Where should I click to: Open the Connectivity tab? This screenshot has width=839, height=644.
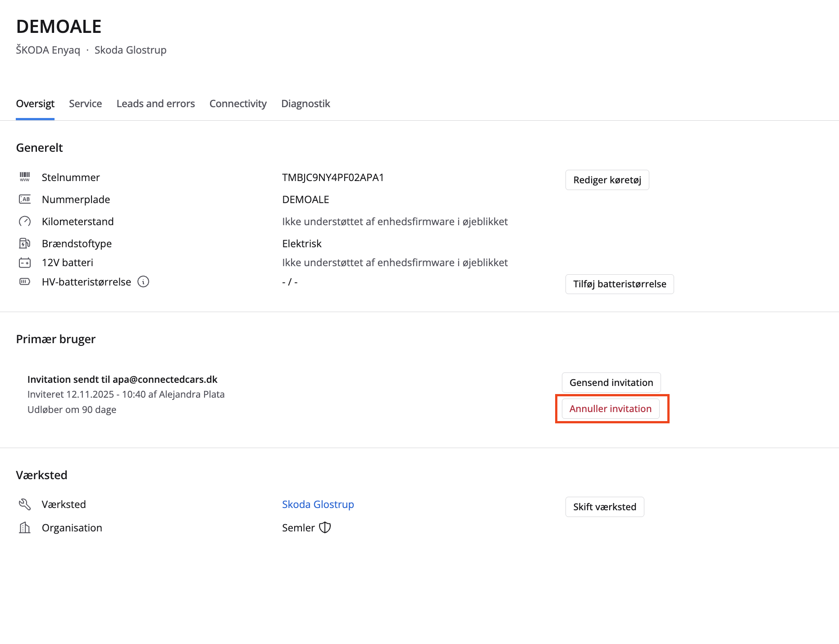tap(238, 104)
